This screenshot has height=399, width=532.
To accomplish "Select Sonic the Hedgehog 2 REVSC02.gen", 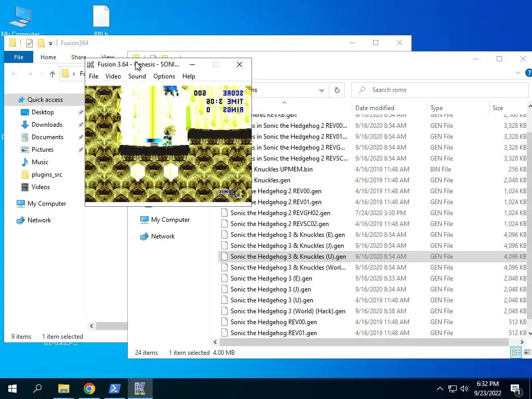I will click(x=280, y=224).
